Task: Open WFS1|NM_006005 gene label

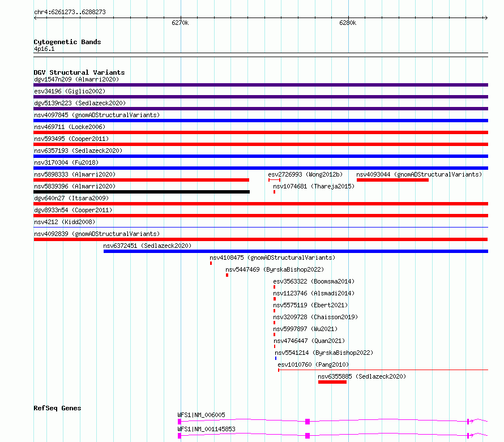Action: pyautogui.click(x=201, y=415)
